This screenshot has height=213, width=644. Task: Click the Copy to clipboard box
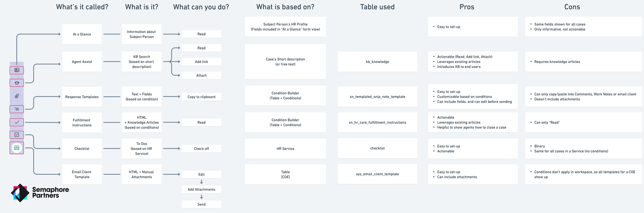[x=202, y=97]
